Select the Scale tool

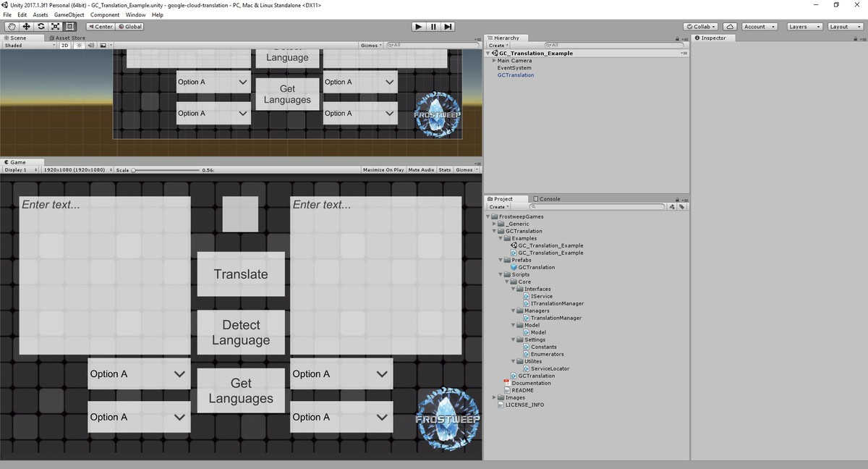55,27
